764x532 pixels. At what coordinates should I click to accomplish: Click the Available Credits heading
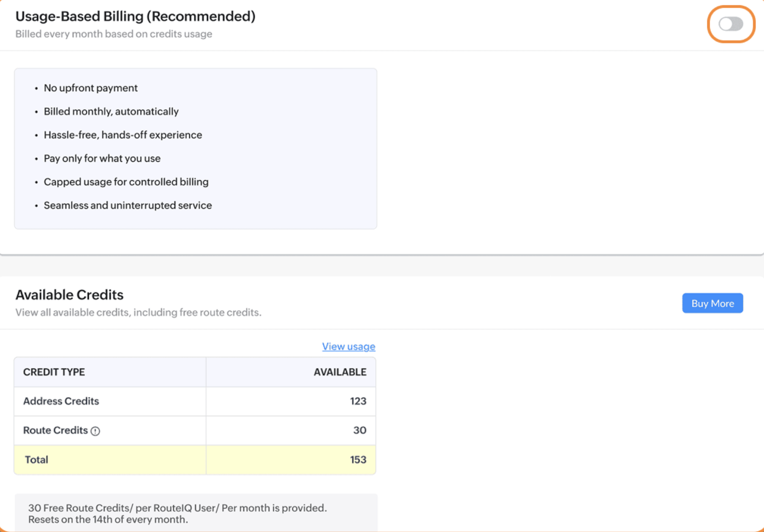pos(70,295)
